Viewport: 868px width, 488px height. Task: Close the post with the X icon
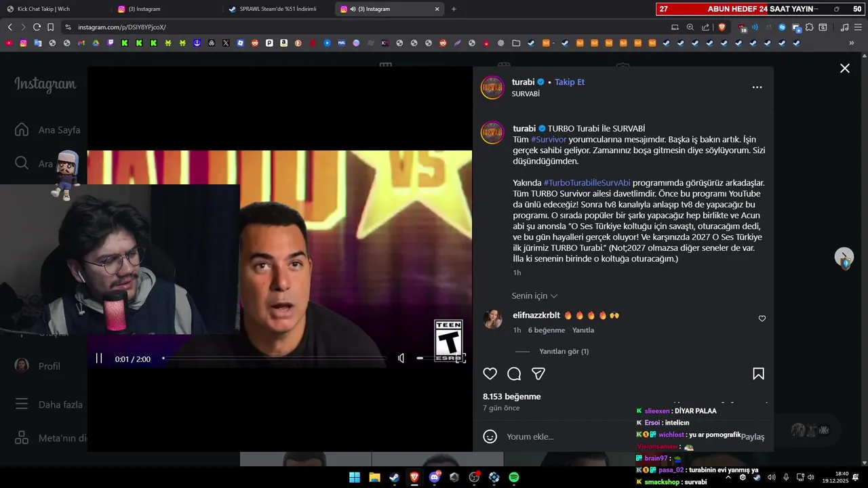tap(845, 68)
